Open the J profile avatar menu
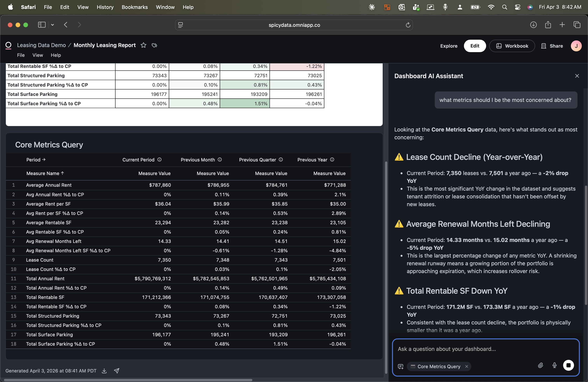588x382 pixels. pos(576,46)
